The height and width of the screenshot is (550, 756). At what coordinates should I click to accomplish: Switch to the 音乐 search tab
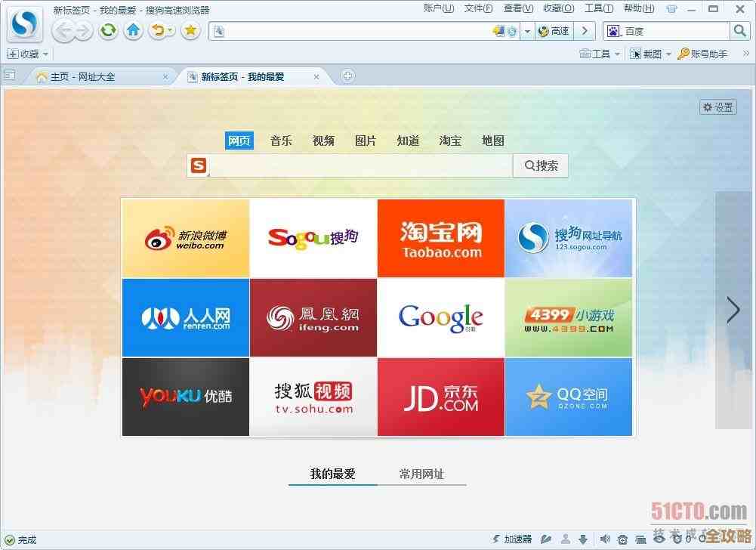click(281, 141)
